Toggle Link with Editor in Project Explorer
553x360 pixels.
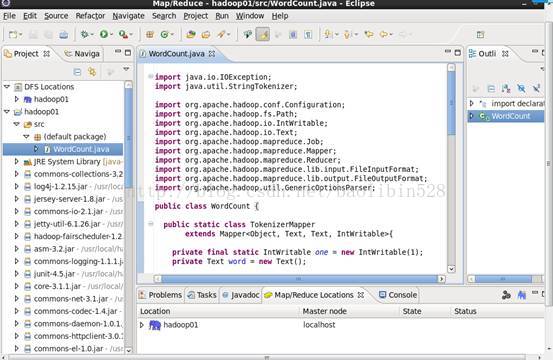[x=92, y=72]
